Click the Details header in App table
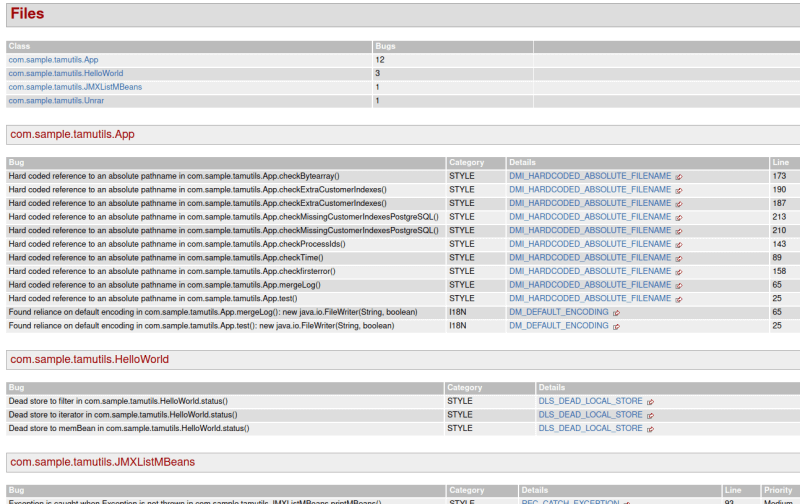The width and height of the screenshot is (800, 504). pos(522,162)
